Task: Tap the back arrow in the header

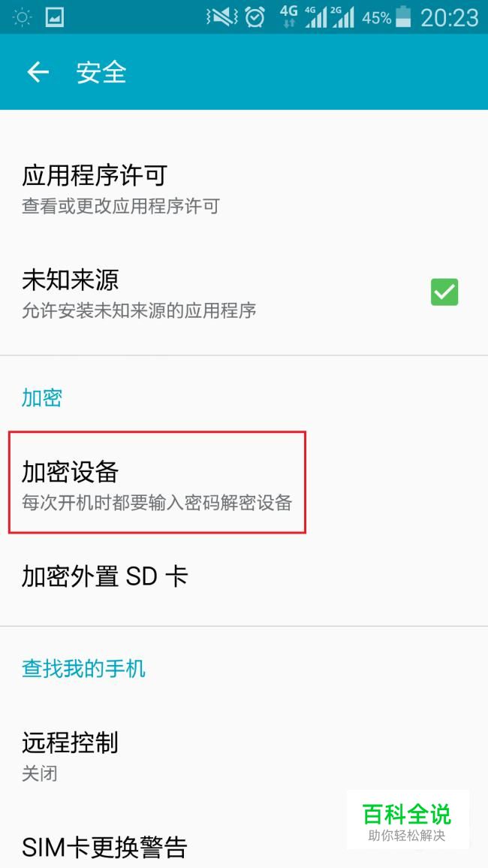Action: pyautogui.click(x=38, y=72)
